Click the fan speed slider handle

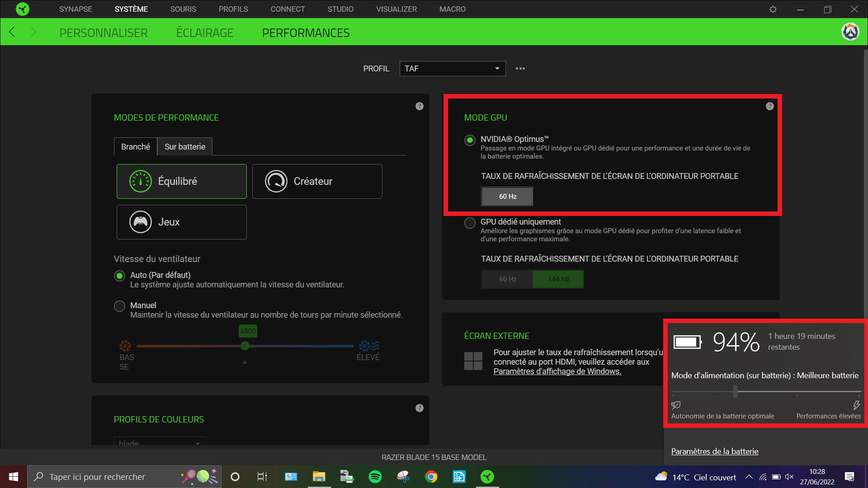pos(245,346)
